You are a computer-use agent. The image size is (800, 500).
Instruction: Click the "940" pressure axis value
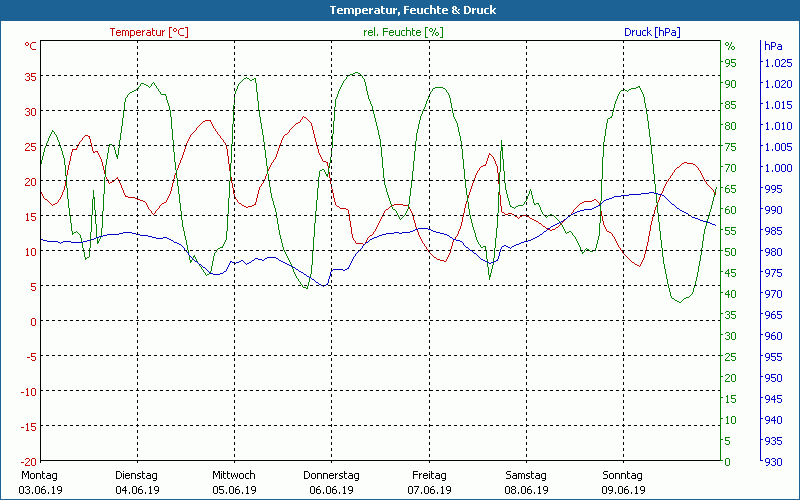[773, 420]
